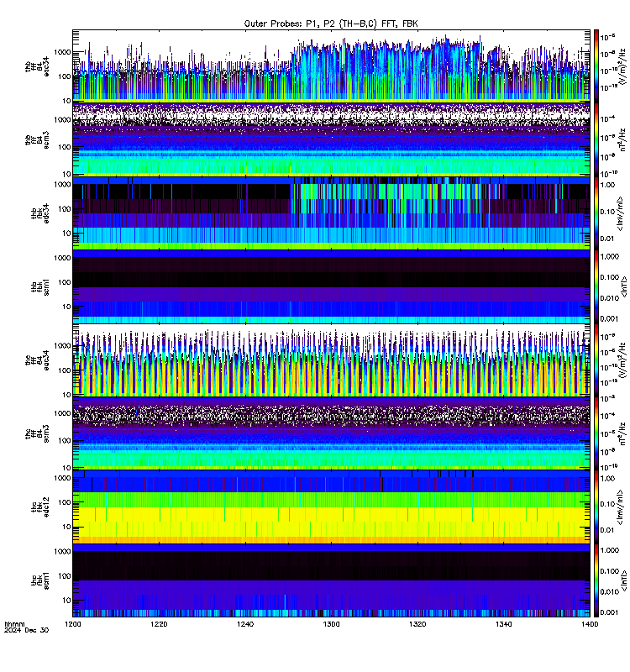Click the thc edc12 yellow band spectrogram
The image size is (630, 672).
(x=331, y=522)
